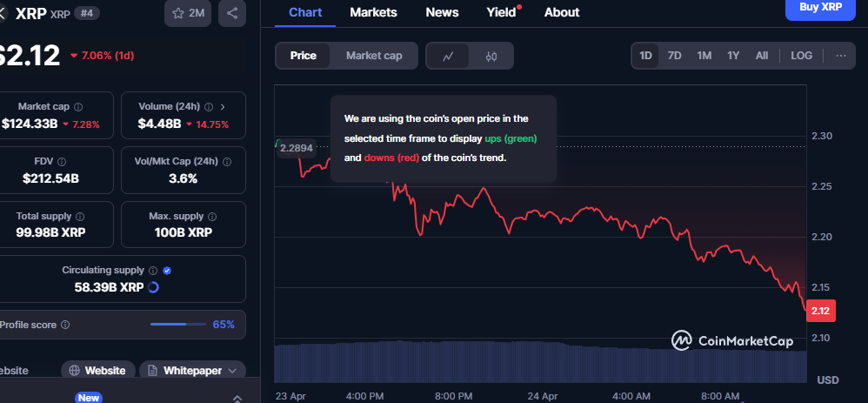The height and width of the screenshot is (403, 868).
Task: Click the $4.48B volume value
Action: tap(159, 124)
